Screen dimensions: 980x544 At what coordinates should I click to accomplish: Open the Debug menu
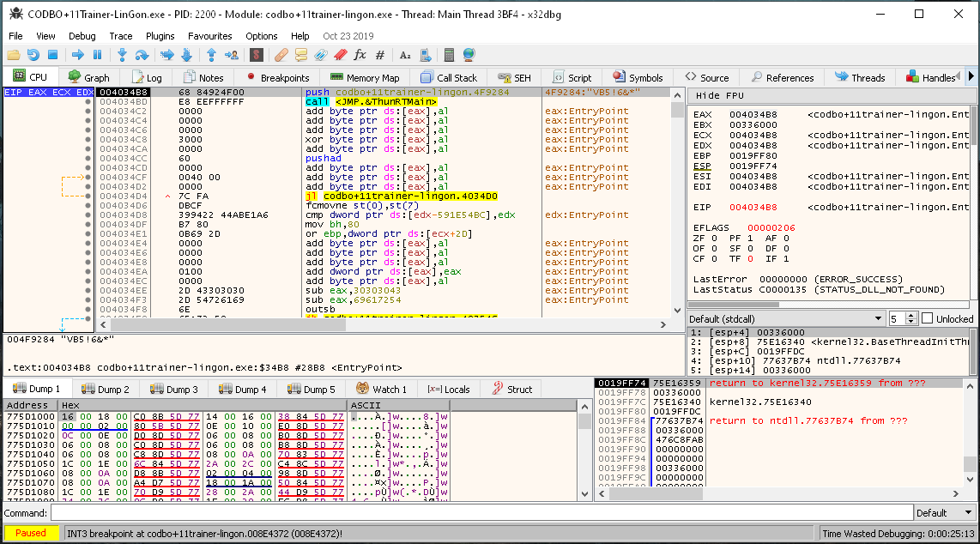(82, 36)
